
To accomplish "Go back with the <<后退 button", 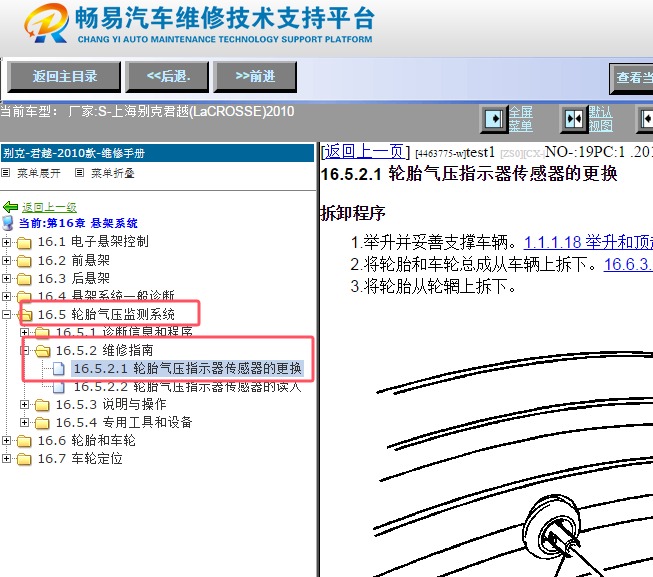I will pyautogui.click(x=167, y=77).
